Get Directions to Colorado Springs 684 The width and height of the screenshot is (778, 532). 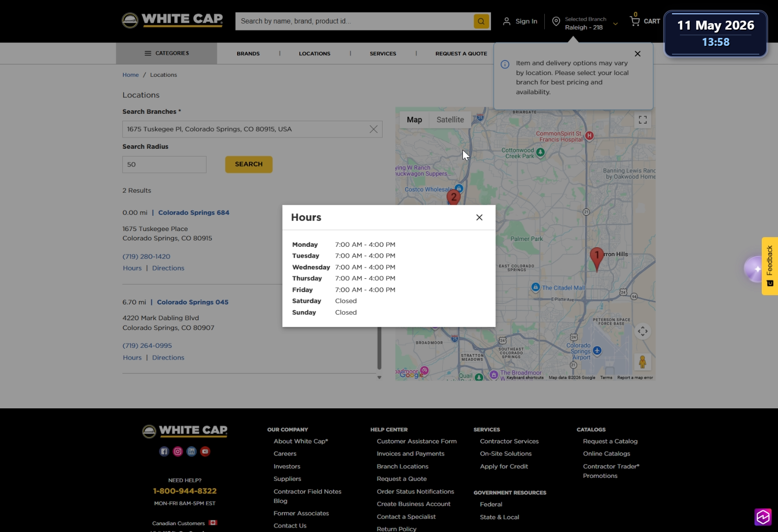pyautogui.click(x=168, y=268)
